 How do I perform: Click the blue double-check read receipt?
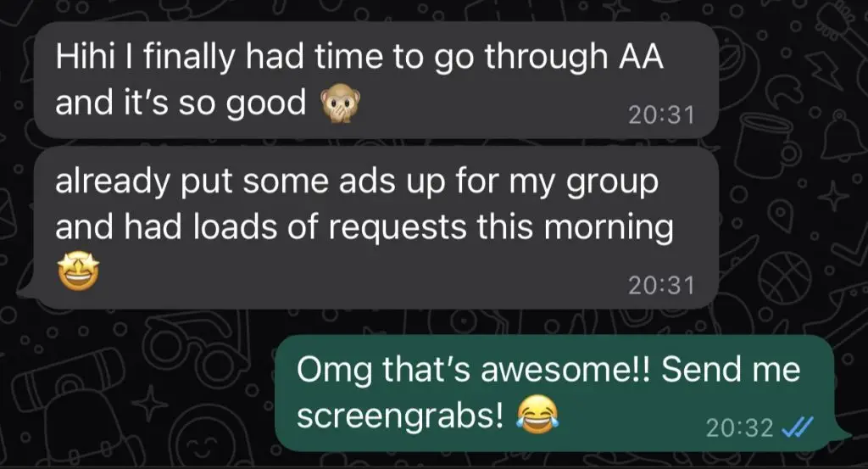796,427
